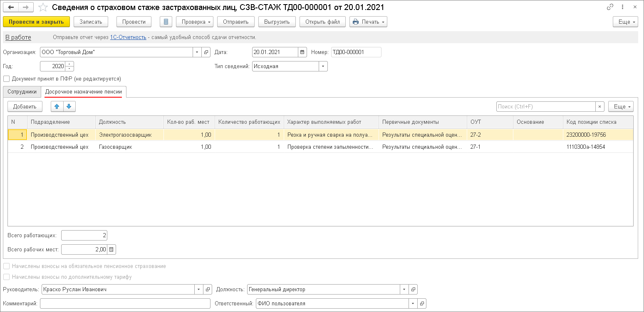Image resolution: width=644 pixels, height=312 pixels.
Task: Switch to the Сотрудники tab
Action: pos(22,92)
